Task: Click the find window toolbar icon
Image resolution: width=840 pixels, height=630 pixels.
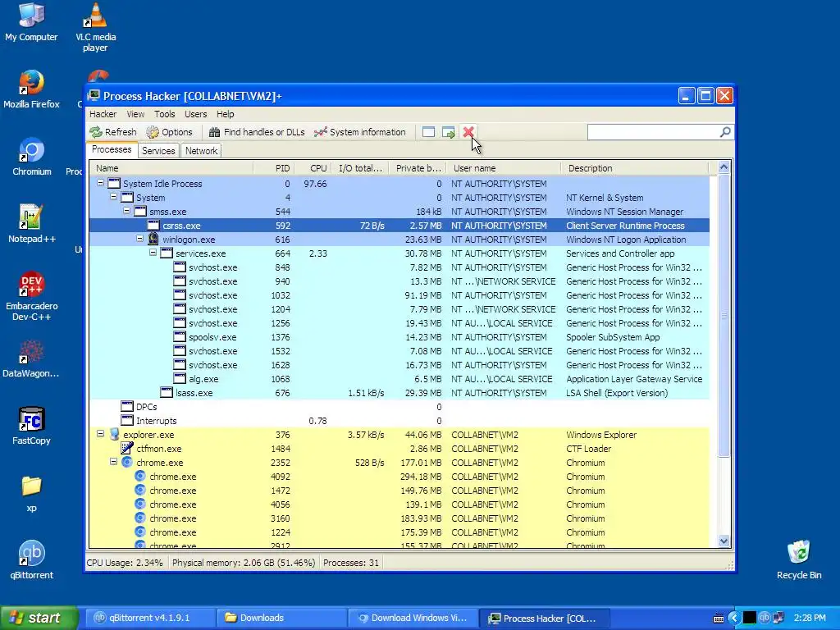Action: (428, 132)
